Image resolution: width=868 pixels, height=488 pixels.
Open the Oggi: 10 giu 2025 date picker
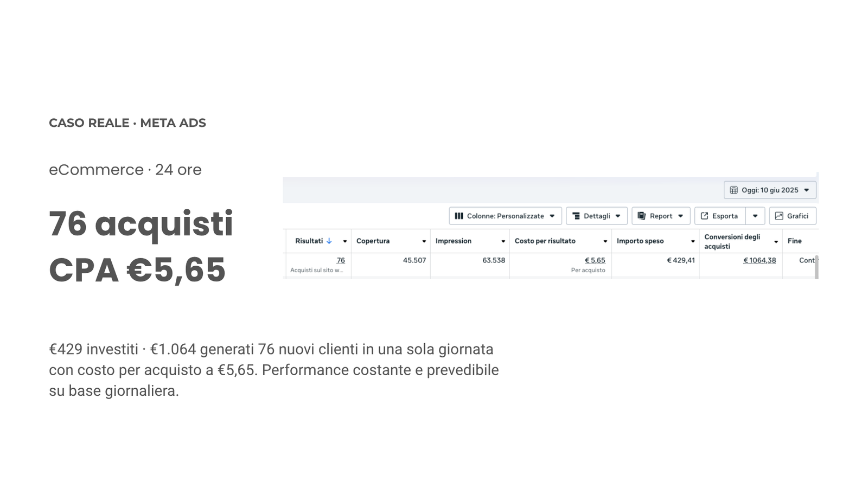tap(770, 190)
